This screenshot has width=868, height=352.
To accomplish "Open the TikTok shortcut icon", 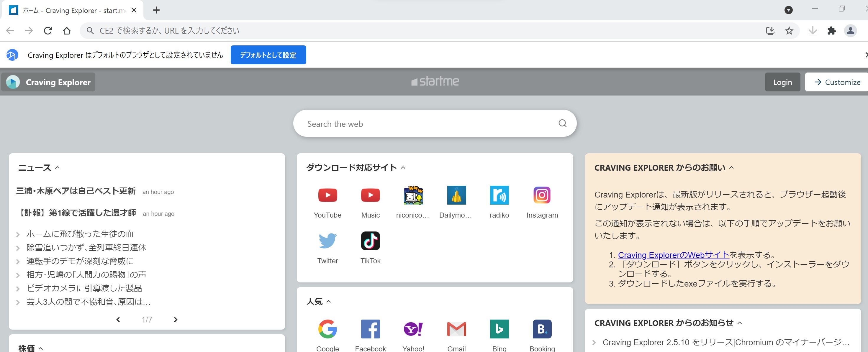I will coord(370,241).
